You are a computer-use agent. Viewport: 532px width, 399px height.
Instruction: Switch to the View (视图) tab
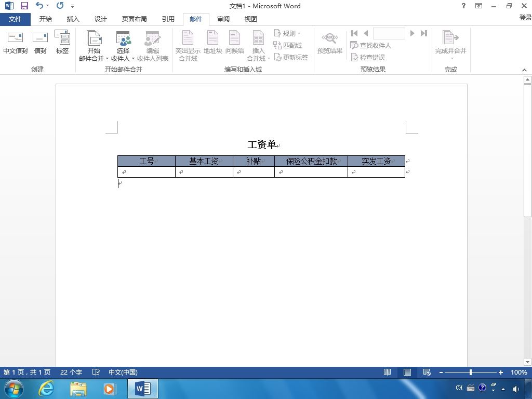[x=250, y=19]
